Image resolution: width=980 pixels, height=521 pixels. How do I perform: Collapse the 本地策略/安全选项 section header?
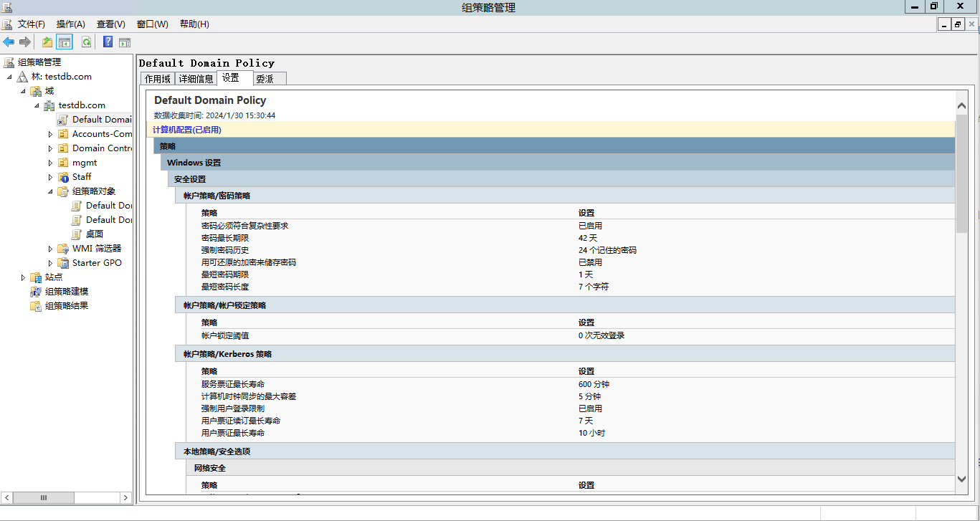tap(565, 451)
